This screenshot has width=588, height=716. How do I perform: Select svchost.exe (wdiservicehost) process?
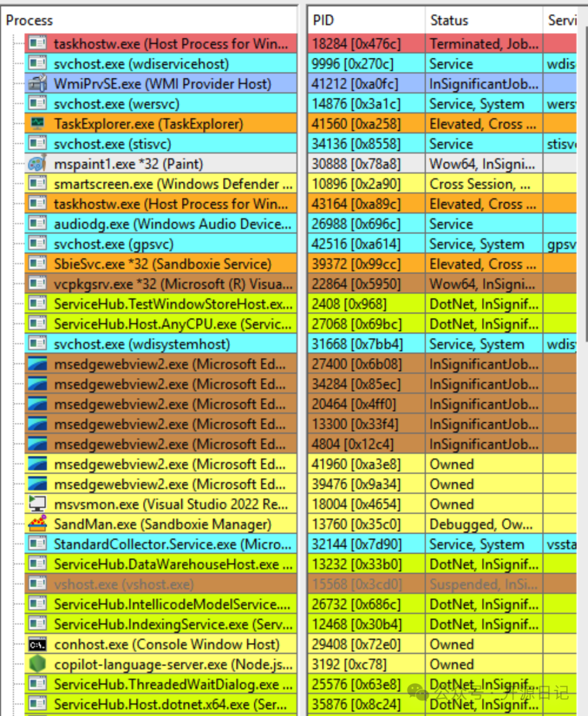161,64
